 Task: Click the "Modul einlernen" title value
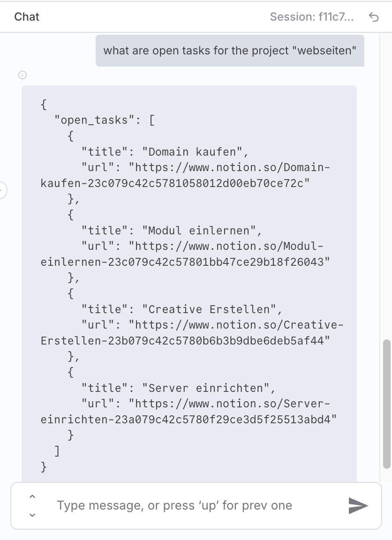point(199,231)
